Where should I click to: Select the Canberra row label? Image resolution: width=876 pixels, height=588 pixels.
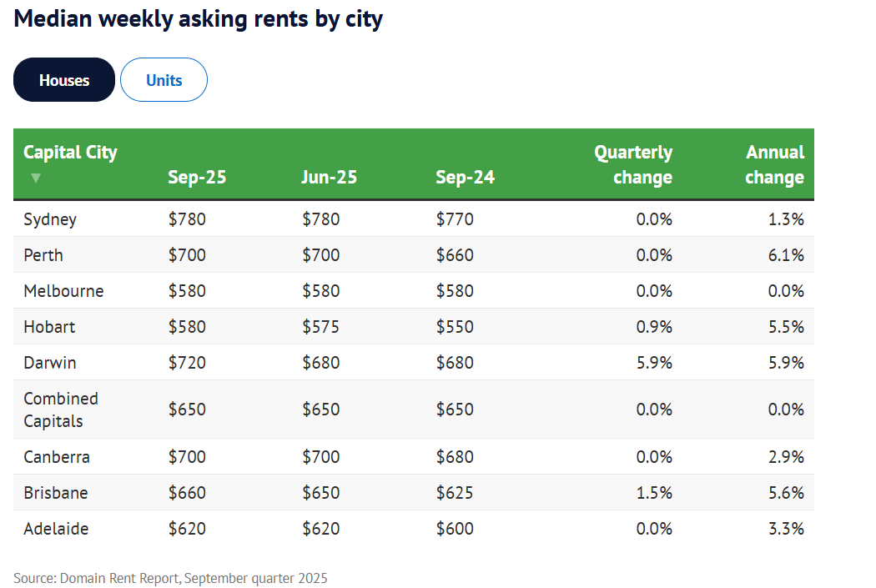57,457
